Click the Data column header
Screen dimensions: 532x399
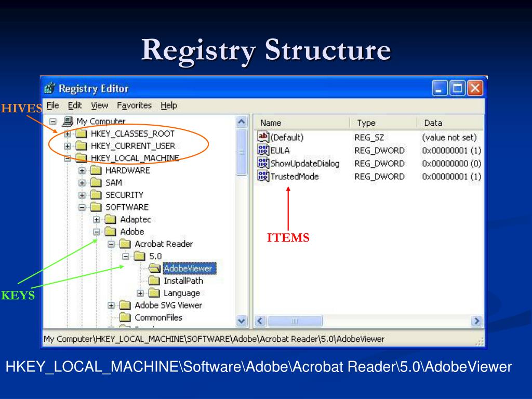pos(450,123)
